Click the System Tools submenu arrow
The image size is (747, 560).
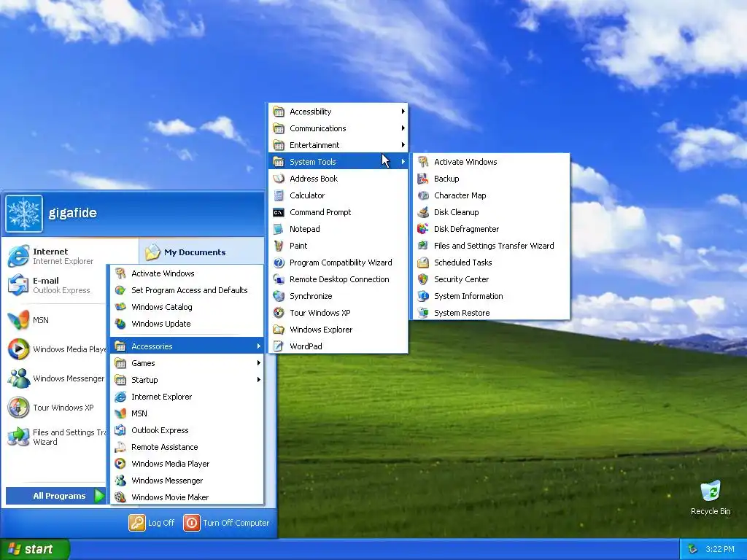coord(403,162)
